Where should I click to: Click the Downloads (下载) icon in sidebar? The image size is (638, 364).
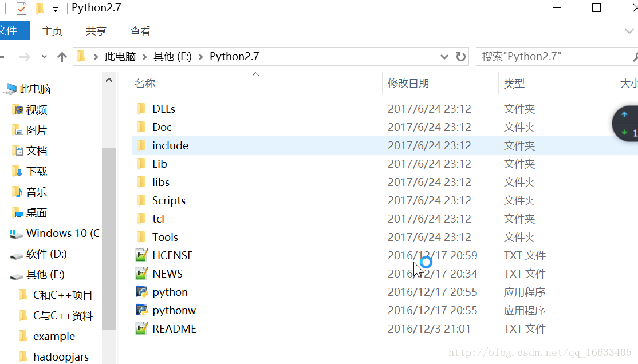[x=18, y=172]
